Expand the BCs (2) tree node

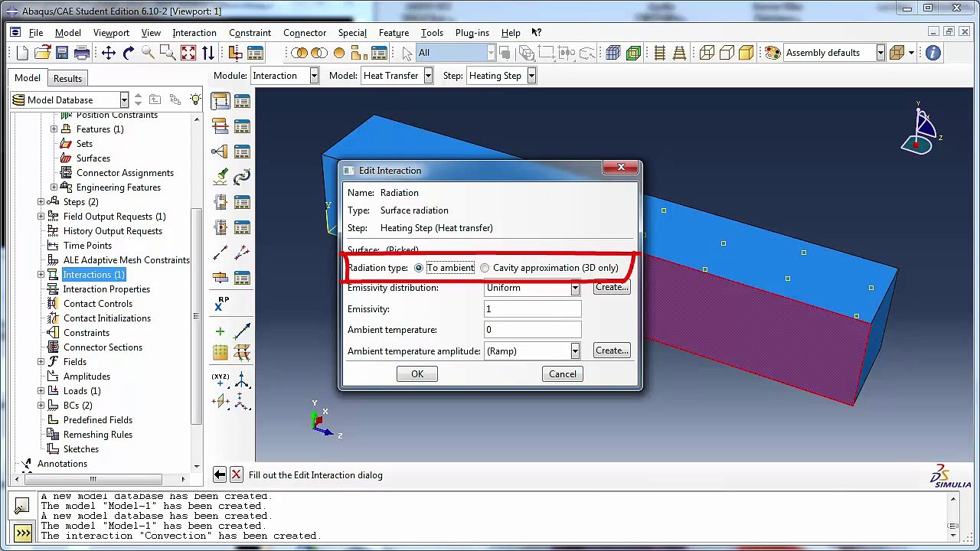pos(41,406)
